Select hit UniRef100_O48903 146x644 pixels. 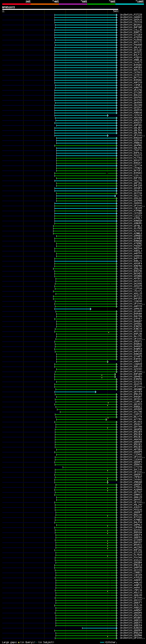click(131, 18)
